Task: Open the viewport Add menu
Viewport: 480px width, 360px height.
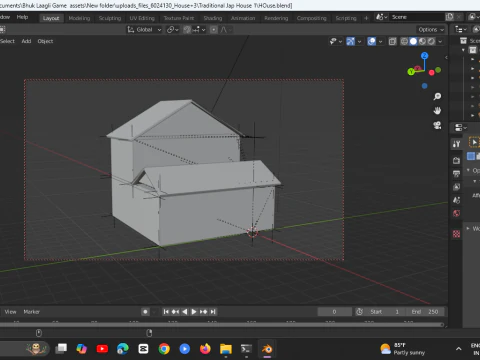Action: pos(26,41)
